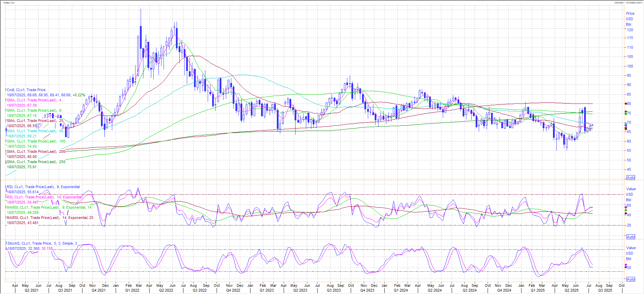Click the Auto scale button of the stochastic pane

pyautogui.click(x=631, y=279)
